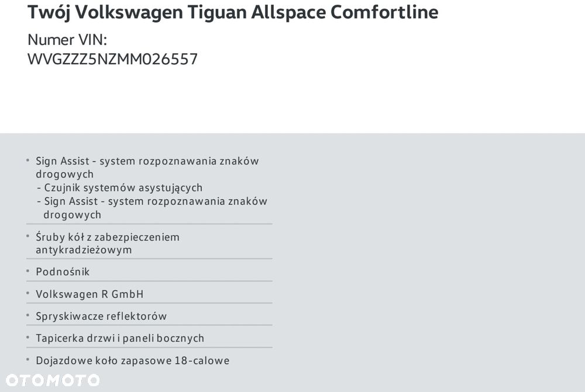The width and height of the screenshot is (585, 392).
Task: Select the "Spryskiwacze reflektorów" entry
Action: pyautogui.click(x=101, y=317)
